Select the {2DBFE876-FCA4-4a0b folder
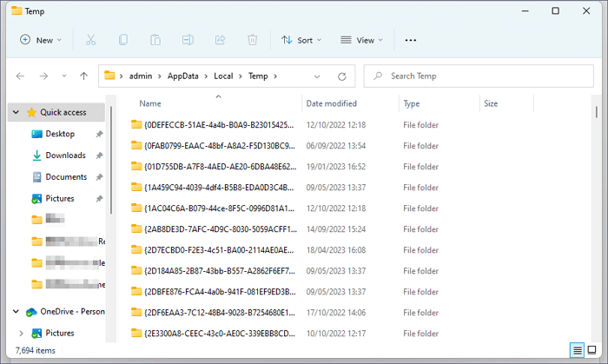 click(x=220, y=292)
